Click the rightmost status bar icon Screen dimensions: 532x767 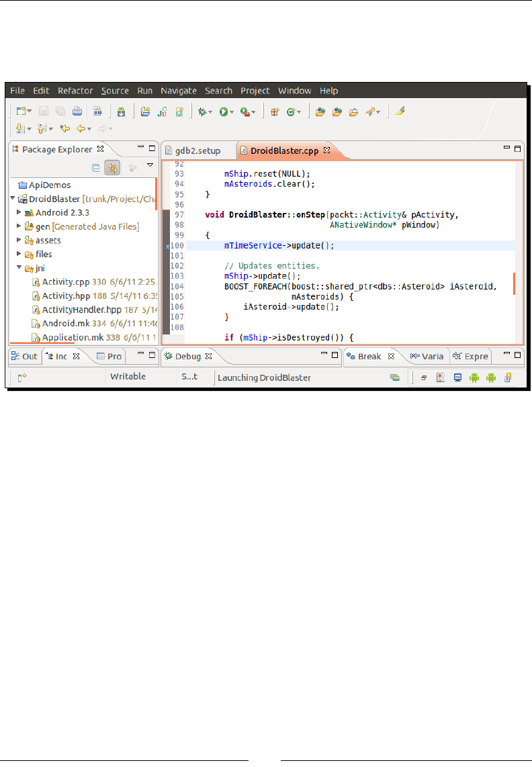(508, 378)
